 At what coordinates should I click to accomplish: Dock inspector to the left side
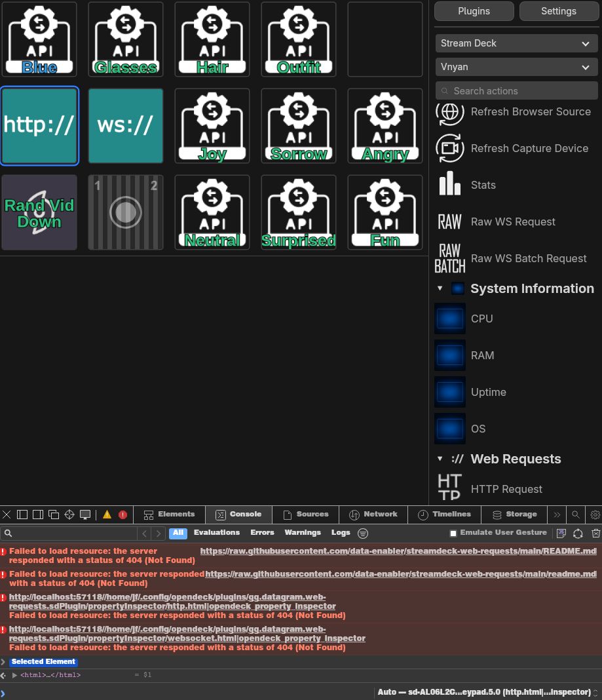(22, 515)
